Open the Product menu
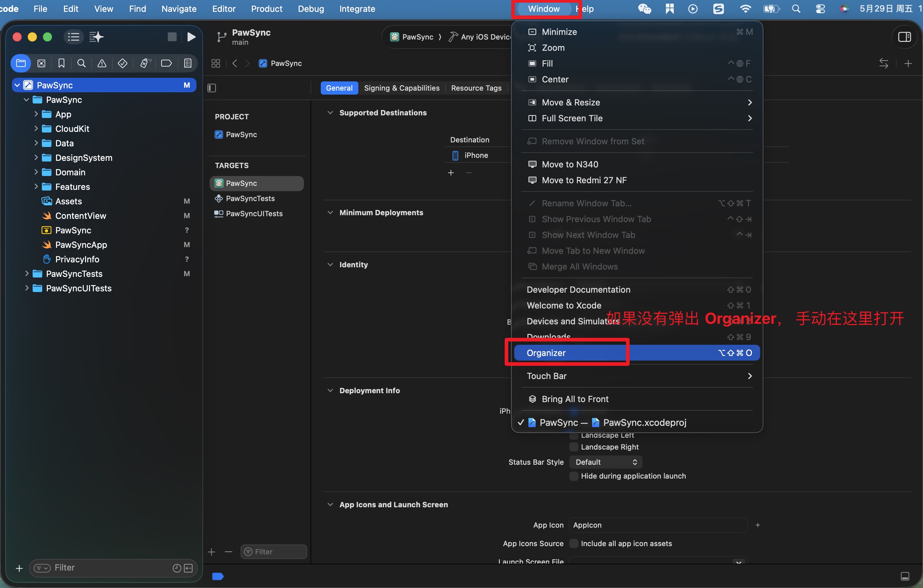 point(267,9)
